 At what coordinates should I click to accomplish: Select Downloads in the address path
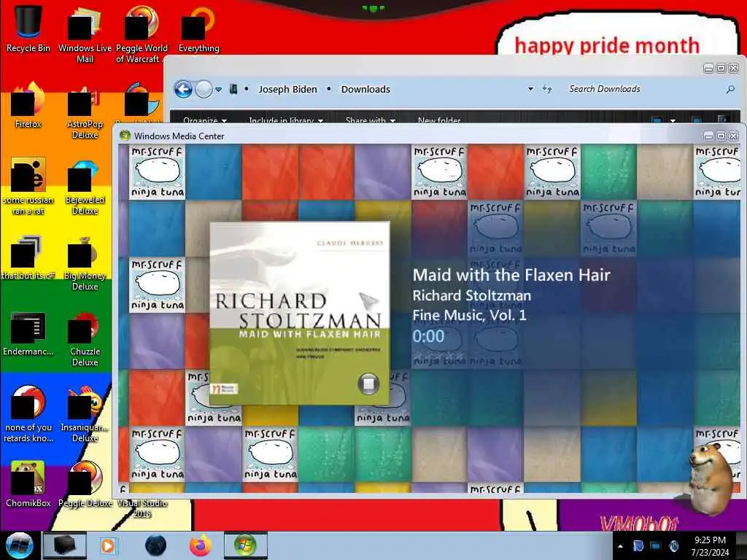tap(365, 89)
